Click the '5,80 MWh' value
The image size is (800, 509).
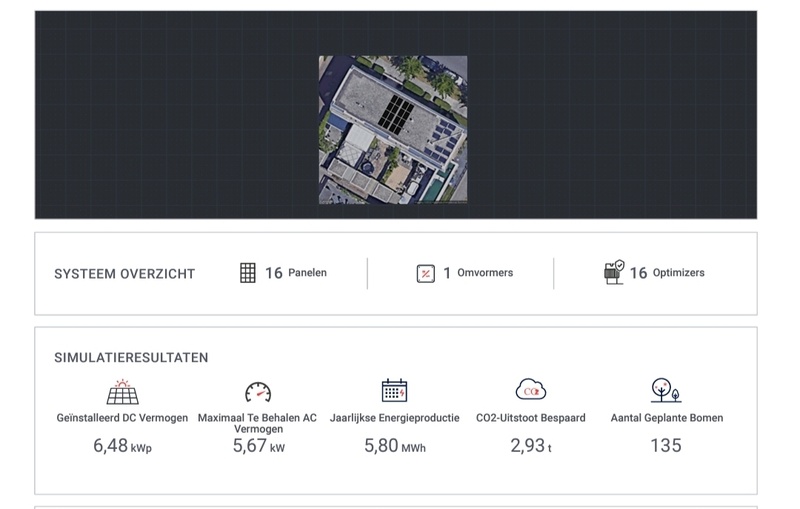point(395,446)
